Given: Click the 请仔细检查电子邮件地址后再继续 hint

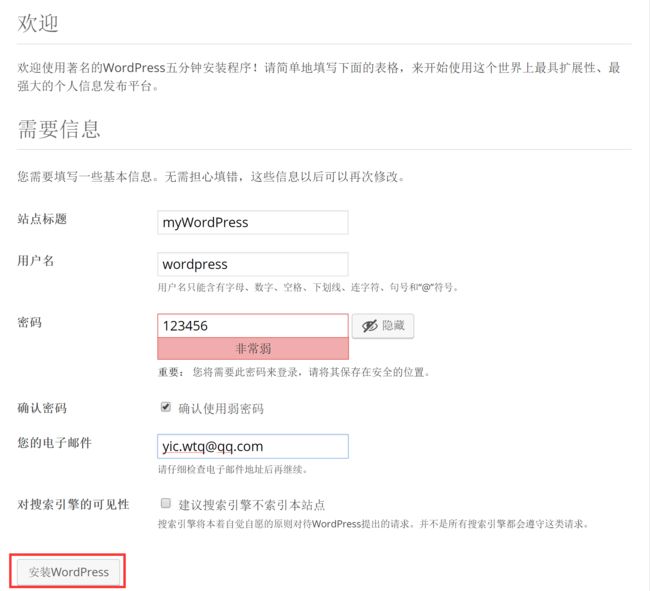Looking at the screenshot, I should (233, 470).
